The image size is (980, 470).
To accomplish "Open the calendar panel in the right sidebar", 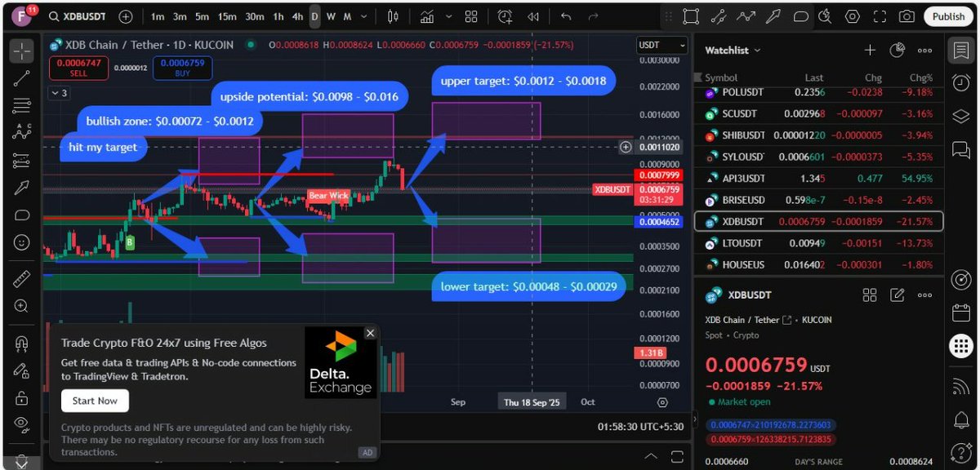I will click(960, 313).
